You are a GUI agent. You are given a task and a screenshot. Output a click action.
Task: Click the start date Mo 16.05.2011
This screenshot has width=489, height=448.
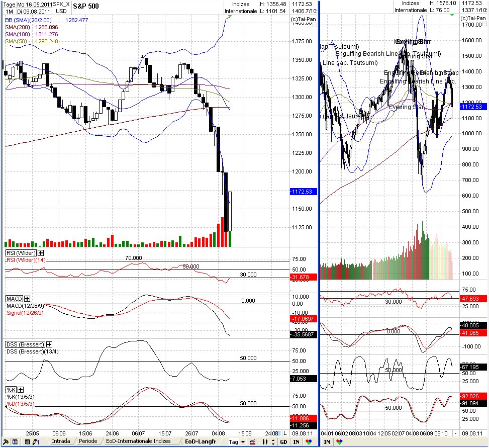(35, 5)
